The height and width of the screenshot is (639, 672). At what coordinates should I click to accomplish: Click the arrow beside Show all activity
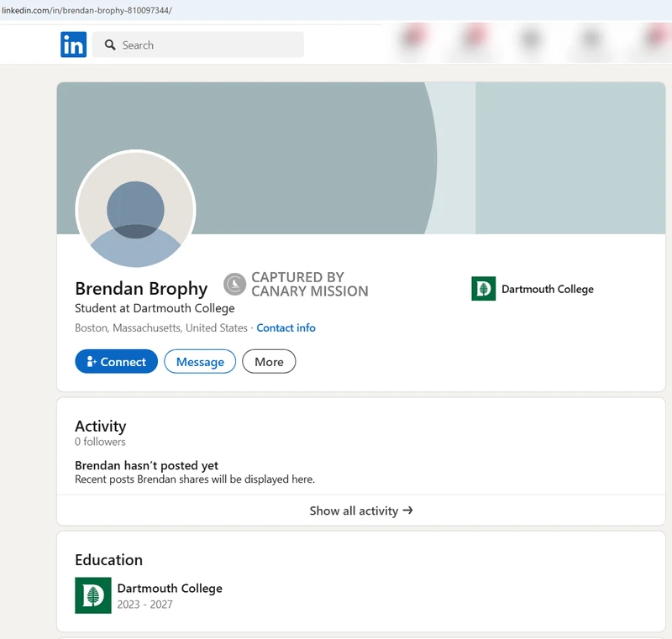click(x=408, y=511)
